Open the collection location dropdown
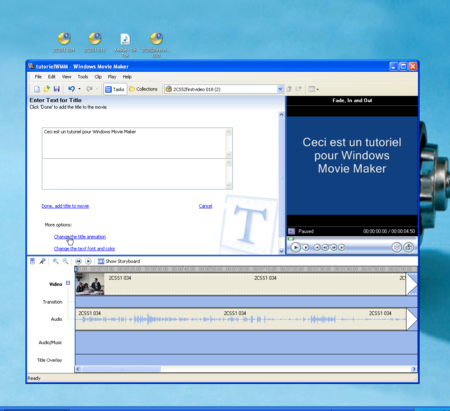Viewport: 450px width, 411px height. click(x=280, y=89)
